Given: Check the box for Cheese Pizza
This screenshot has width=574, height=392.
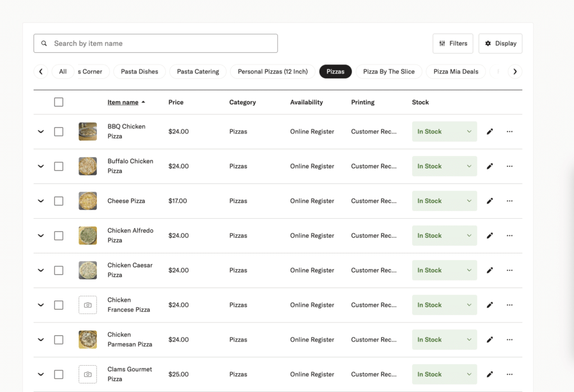Looking at the screenshot, I should [59, 201].
